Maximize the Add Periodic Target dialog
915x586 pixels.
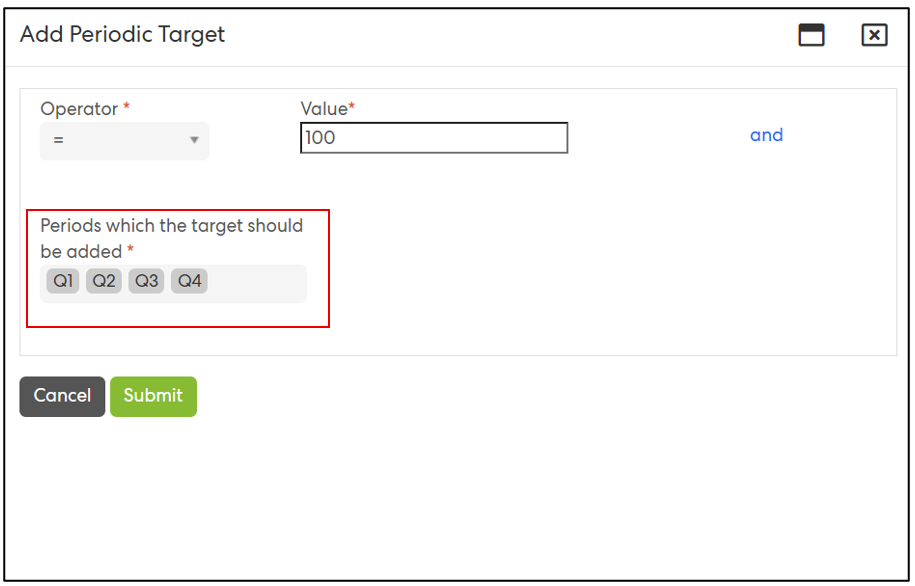tap(811, 35)
